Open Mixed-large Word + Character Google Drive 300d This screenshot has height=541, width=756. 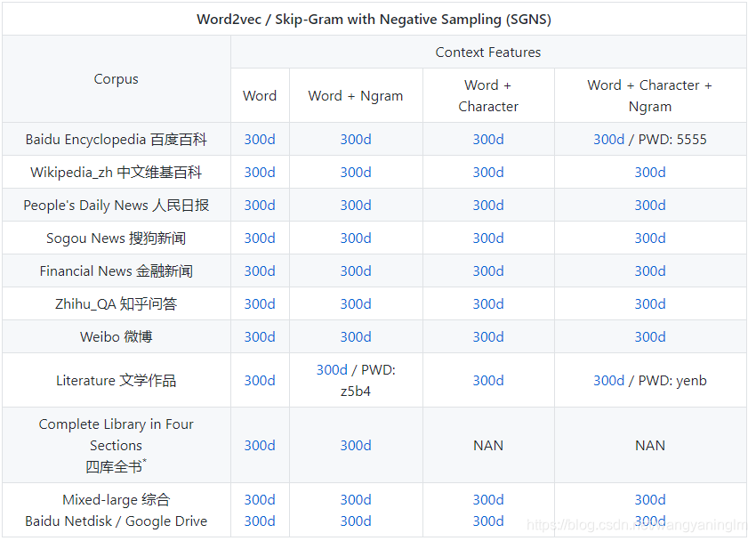coord(488,521)
